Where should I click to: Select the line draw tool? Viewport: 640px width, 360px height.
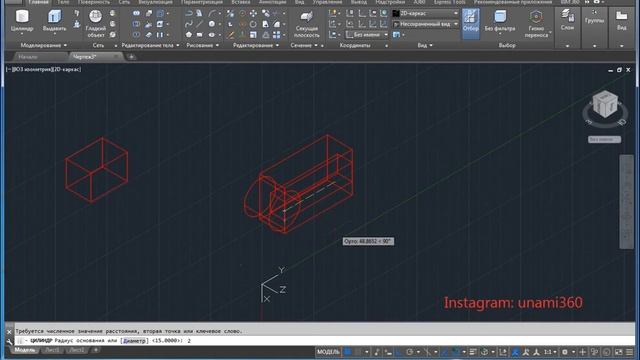[x=199, y=24]
